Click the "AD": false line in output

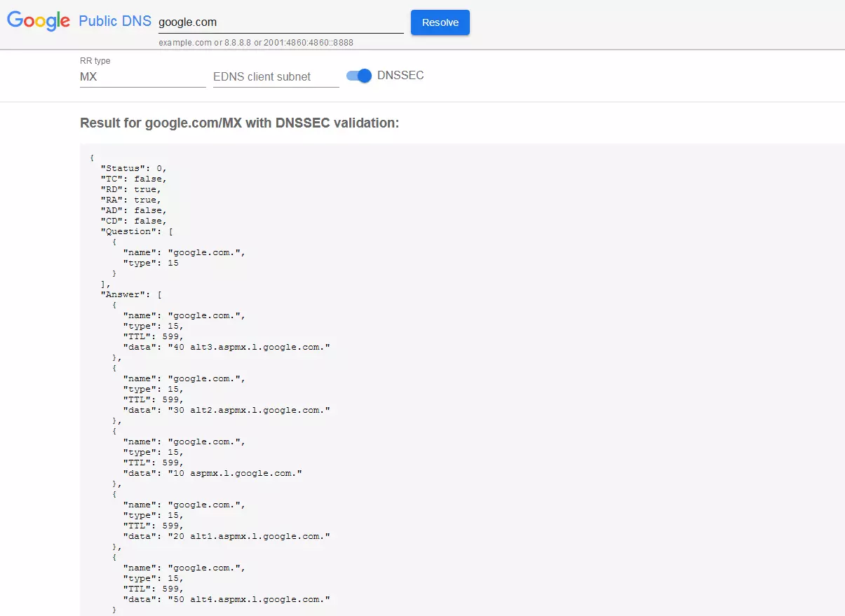134,210
